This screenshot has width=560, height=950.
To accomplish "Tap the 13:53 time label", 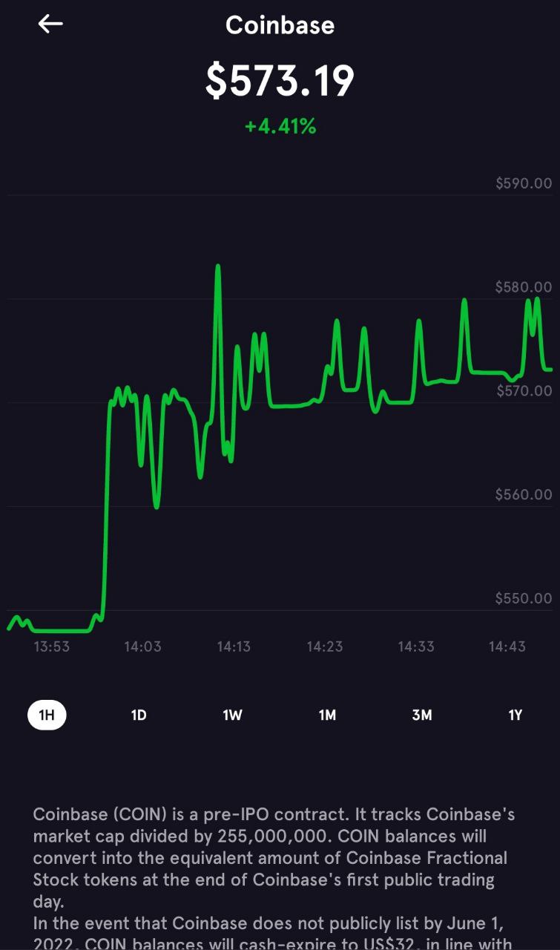I will (x=52, y=646).
